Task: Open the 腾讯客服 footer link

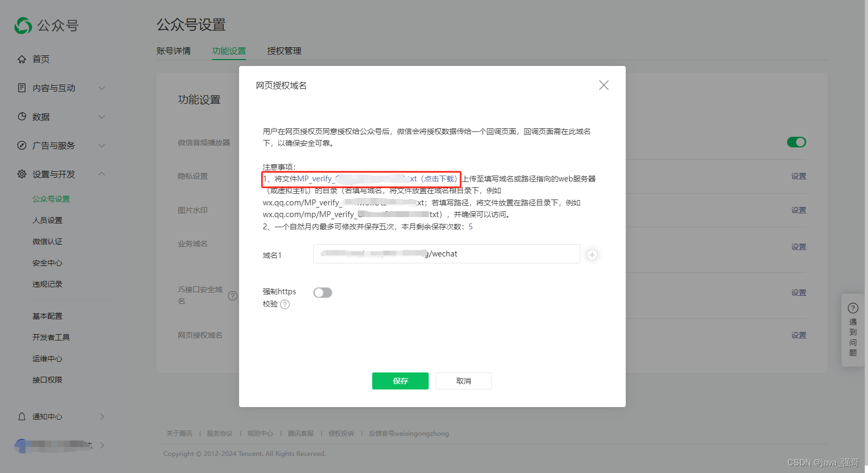Action: point(301,434)
